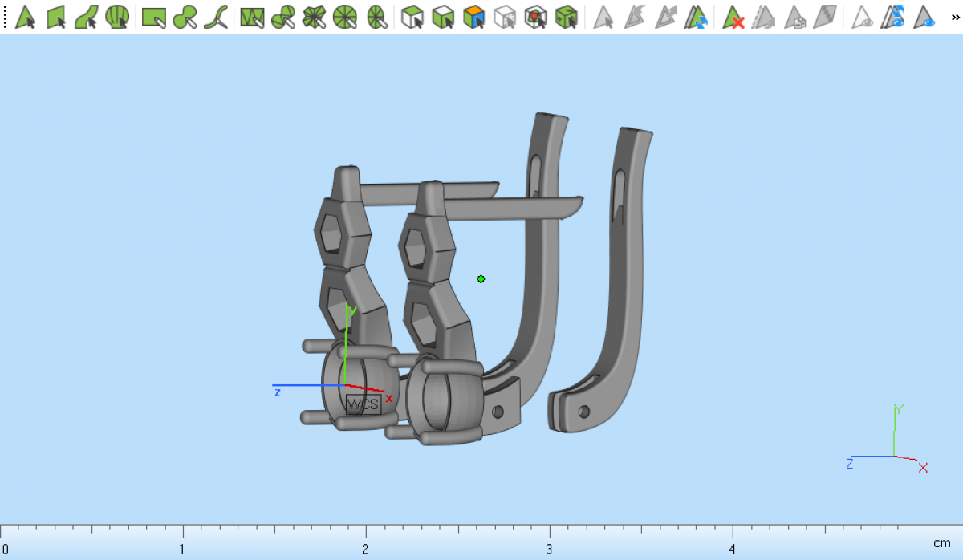Viewport: 963px width, 560px height.
Task: Activate the Mark Surface tool
Action: click(x=86, y=17)
